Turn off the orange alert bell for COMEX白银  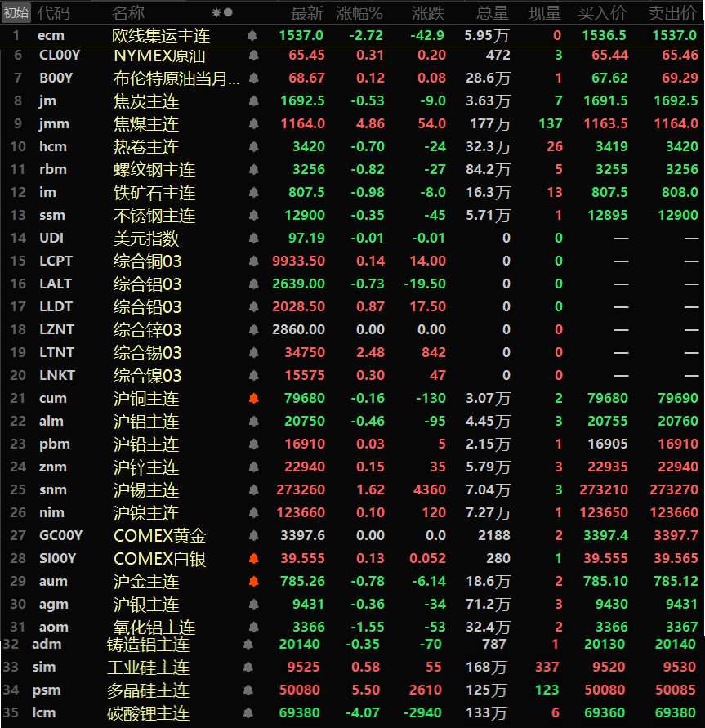pyautogui.click(x=253, y=559)
